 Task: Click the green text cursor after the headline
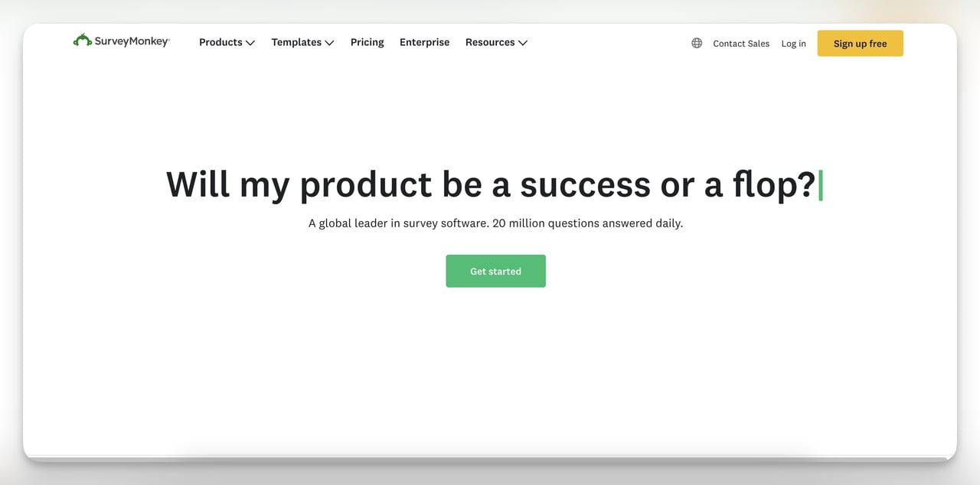pos(821,184)
